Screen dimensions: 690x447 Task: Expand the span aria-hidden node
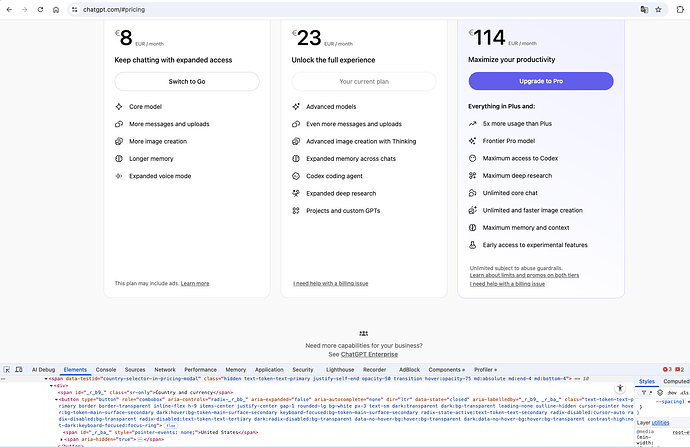coord(62,439)
